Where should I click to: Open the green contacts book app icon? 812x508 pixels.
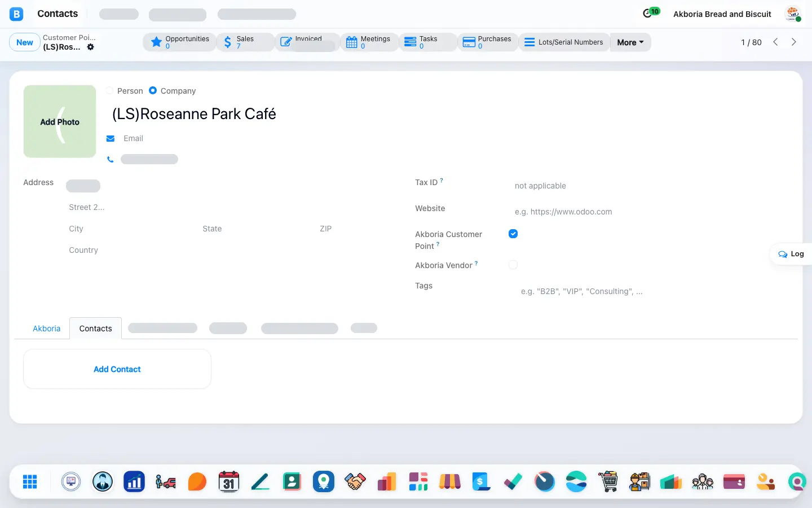292,481
